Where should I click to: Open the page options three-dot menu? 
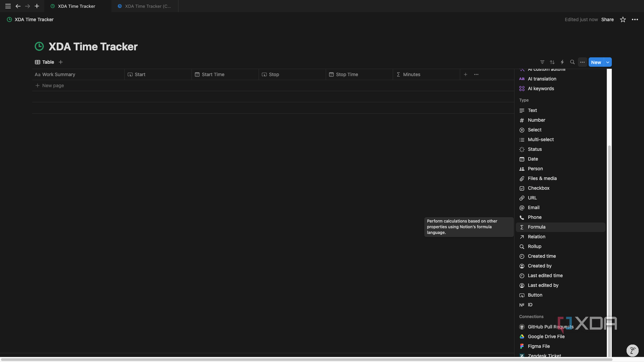635,20
